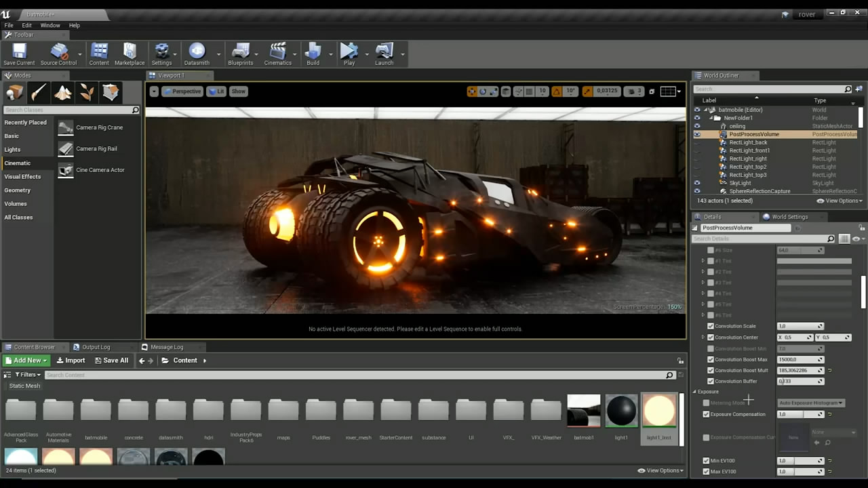The image size is (868, 488).
Task: Disable the Exposure Compensation checkbox
Action: coord(706,414)
